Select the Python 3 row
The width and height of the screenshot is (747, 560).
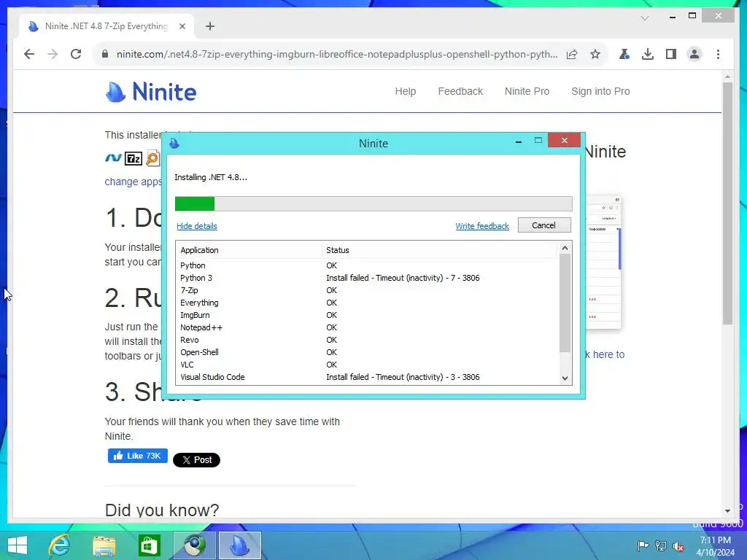[x=368, y=278]
